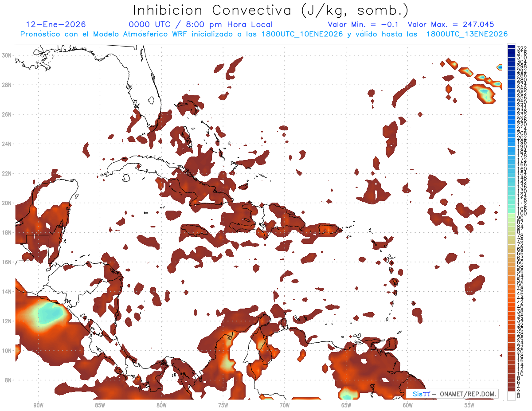This screenshot has width=532, height=411.
Task: Click the "70W" longitude label
Action: (285, 405)
